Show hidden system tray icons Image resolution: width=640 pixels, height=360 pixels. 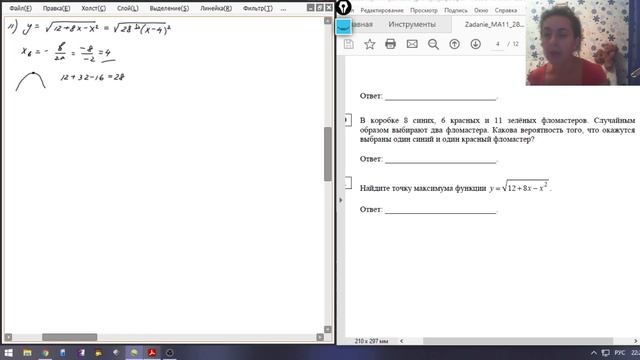pyautogui.click(x=594, y=353)
